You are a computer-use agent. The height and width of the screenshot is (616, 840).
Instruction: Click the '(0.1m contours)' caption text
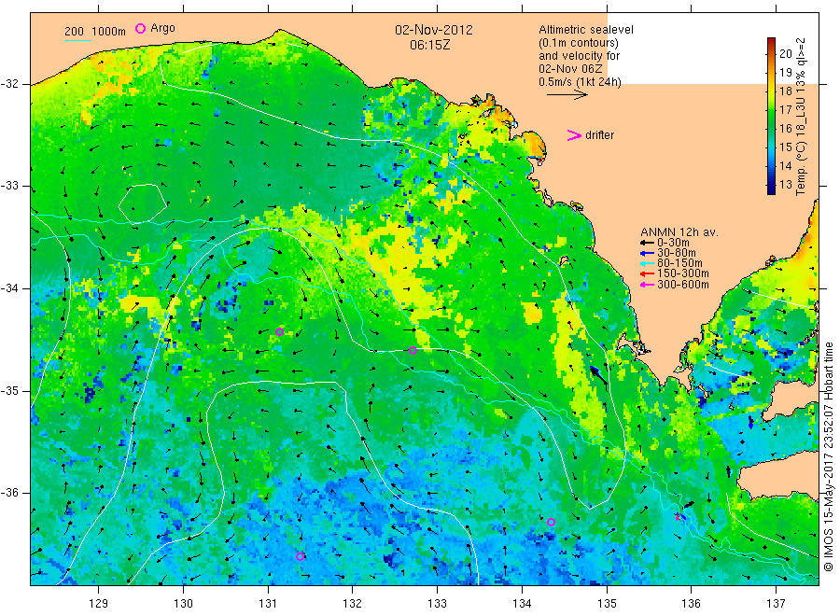(579, 43)
